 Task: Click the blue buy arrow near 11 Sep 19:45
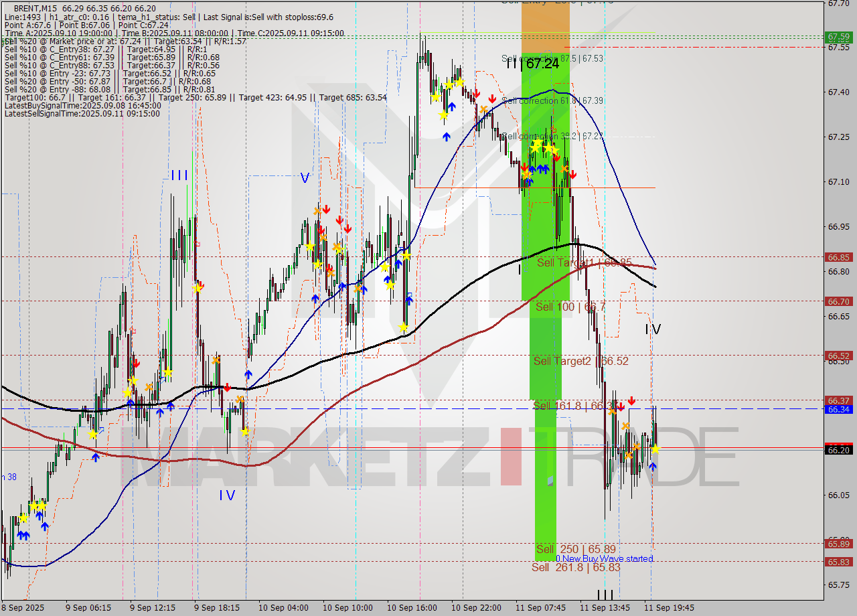point(653,467)
